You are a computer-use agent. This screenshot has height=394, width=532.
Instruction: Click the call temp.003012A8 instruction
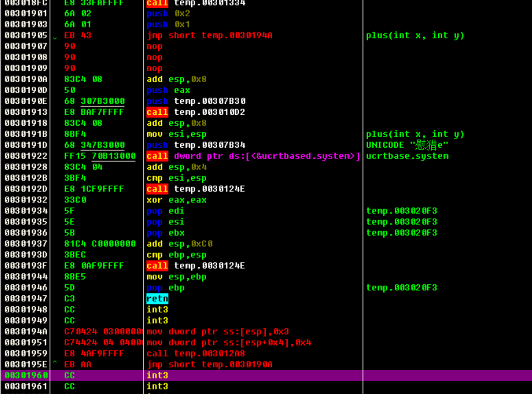click(196, 353)
